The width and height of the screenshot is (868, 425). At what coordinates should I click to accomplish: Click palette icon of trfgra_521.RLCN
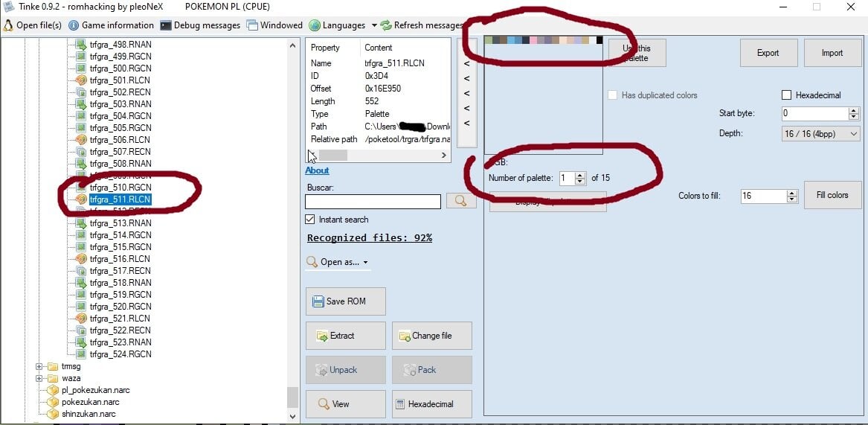(81, 318)
